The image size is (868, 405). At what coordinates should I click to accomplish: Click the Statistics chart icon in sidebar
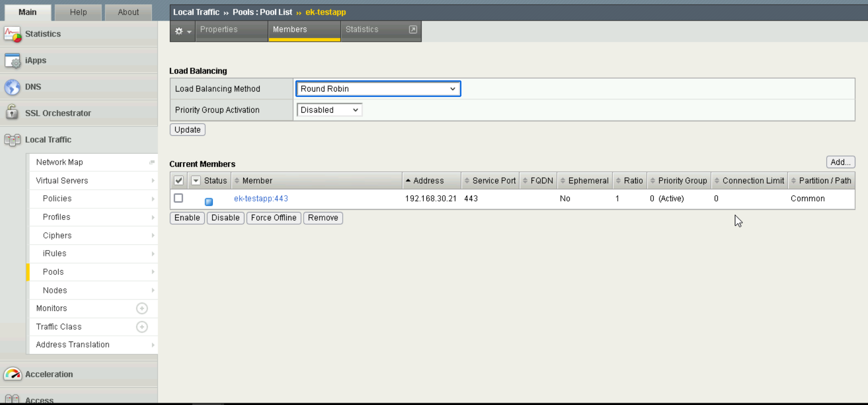point(12,34)
